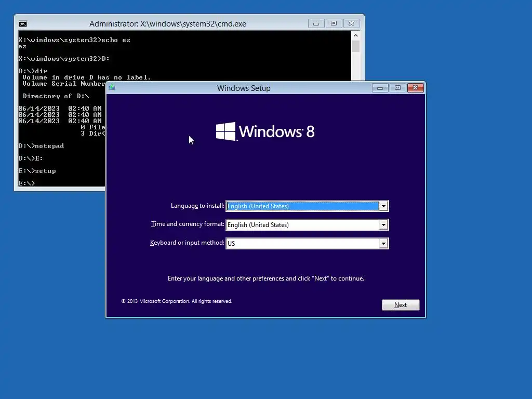The width and height of the screenshot is (532, 399).
Task: Click the Windows 8 logo
Action: [x=265, y=131]
